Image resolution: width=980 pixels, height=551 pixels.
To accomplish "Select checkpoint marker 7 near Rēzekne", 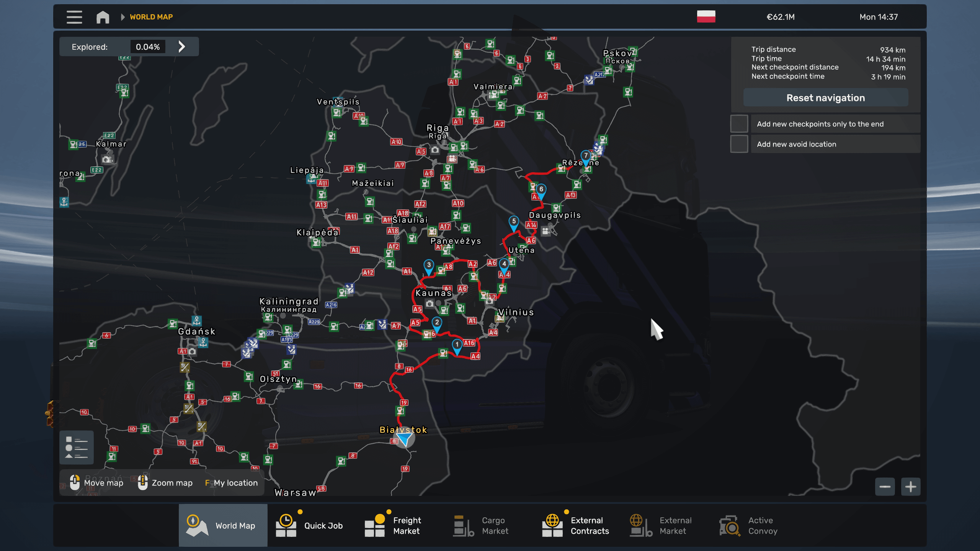I will [586, 156].
